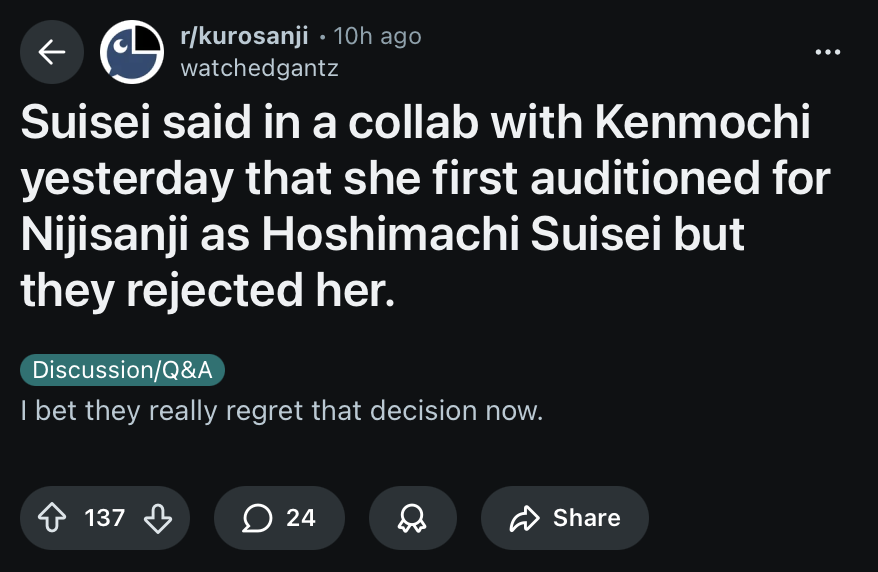Visit the r/kurosanji subreddit link
The width and height of the screenshot is (878, 572).
pyautogui.click(x=242, y=36)
